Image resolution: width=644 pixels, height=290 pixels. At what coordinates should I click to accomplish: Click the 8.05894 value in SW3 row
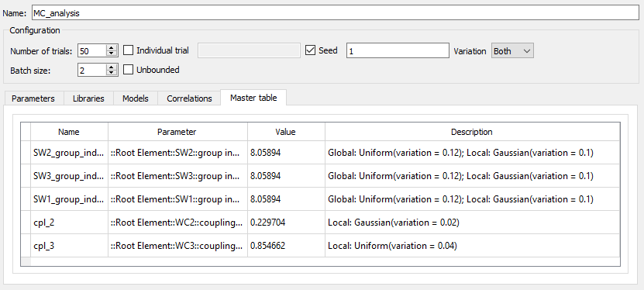coord(286,176)
